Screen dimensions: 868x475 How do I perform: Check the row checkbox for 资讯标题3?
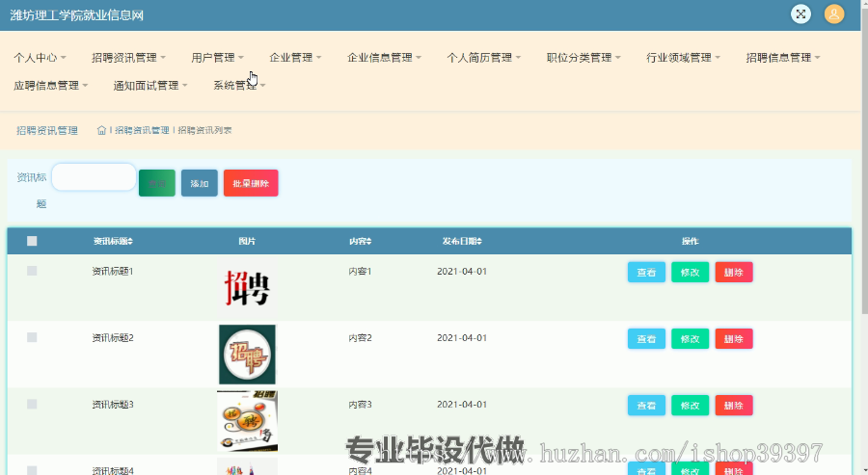pos(32,405)
